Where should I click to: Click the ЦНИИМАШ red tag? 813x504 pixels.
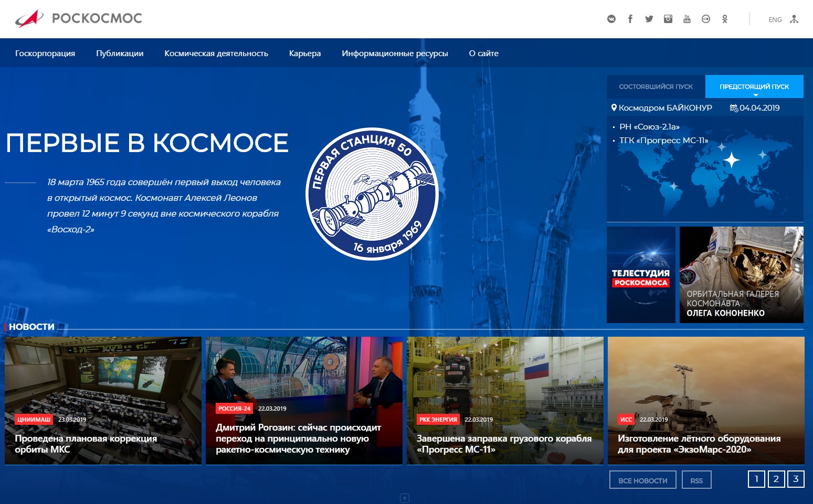tap(34, 420)
